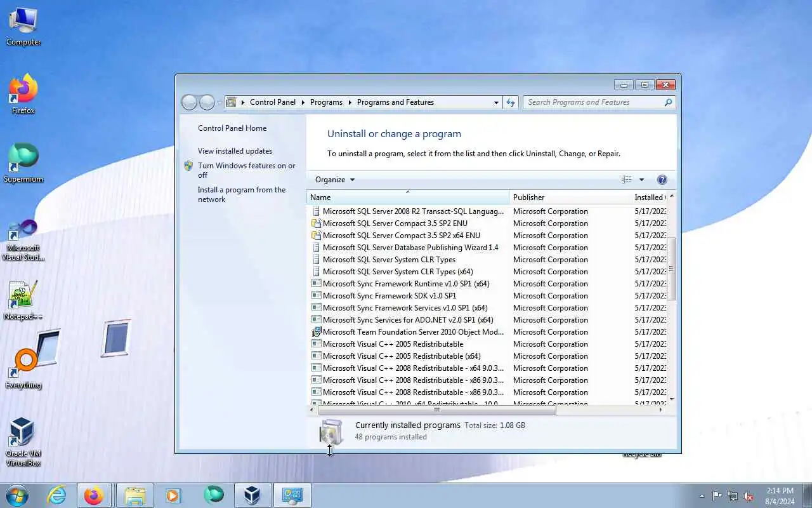Screen dimensions: 812x508
Task: Click the horizontal scrollbar thumb
Action: click(436, 410)
